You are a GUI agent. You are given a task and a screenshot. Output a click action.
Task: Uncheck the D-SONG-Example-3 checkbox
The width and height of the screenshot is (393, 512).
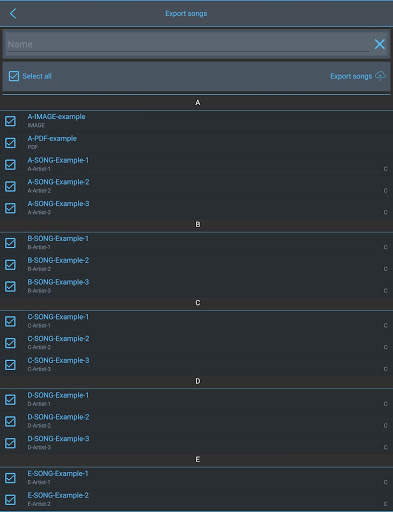[10, 443]
